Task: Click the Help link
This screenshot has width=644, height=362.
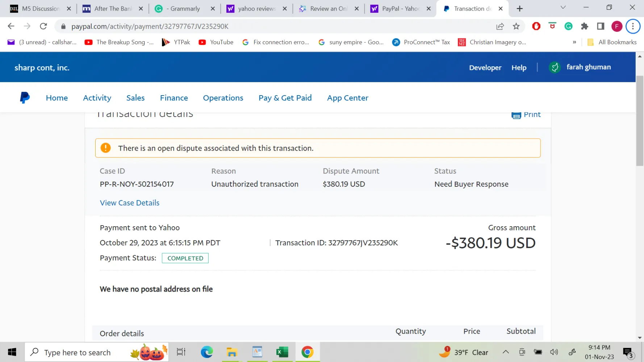Action: (519, 67)
